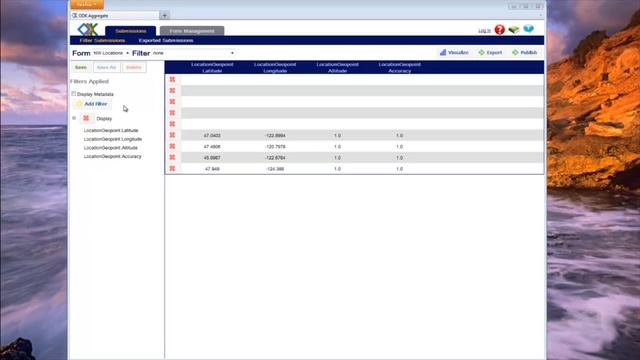
Task: Click the longitude cell -124.388
Action: point(275,169)
